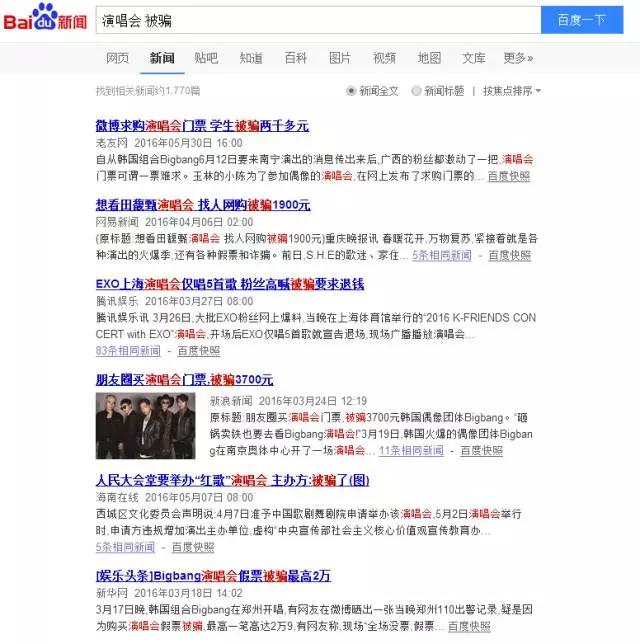Click the Bigbang group photo thumbnail
The height and width of the screenshot is (644, 640).
click(x=145, y=426)
